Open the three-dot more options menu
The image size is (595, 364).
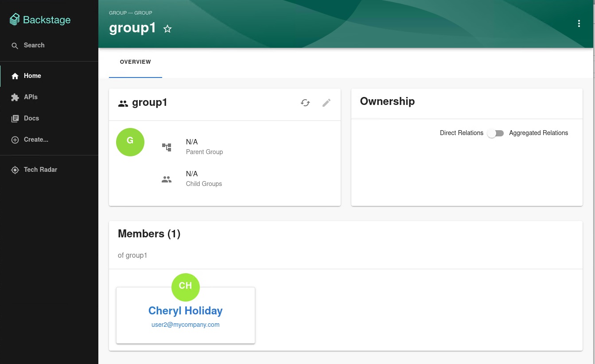pyautogui.click(x=579, y=24)
